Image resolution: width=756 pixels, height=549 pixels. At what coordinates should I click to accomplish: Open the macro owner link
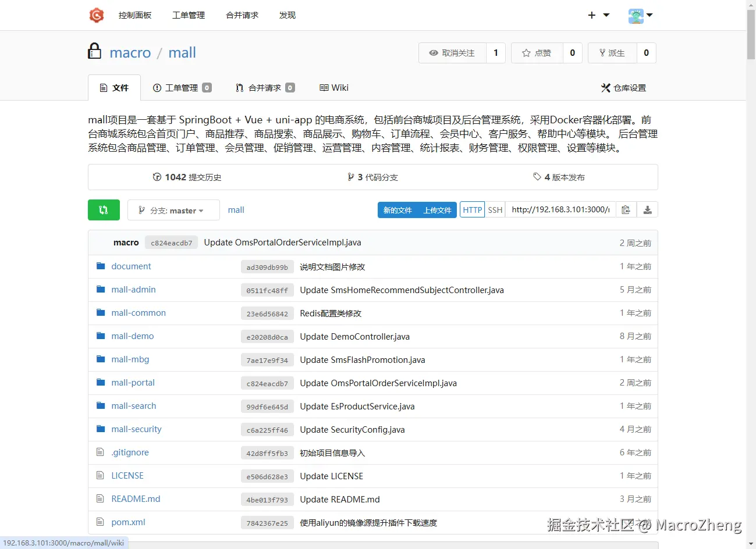tap(130, 53)
